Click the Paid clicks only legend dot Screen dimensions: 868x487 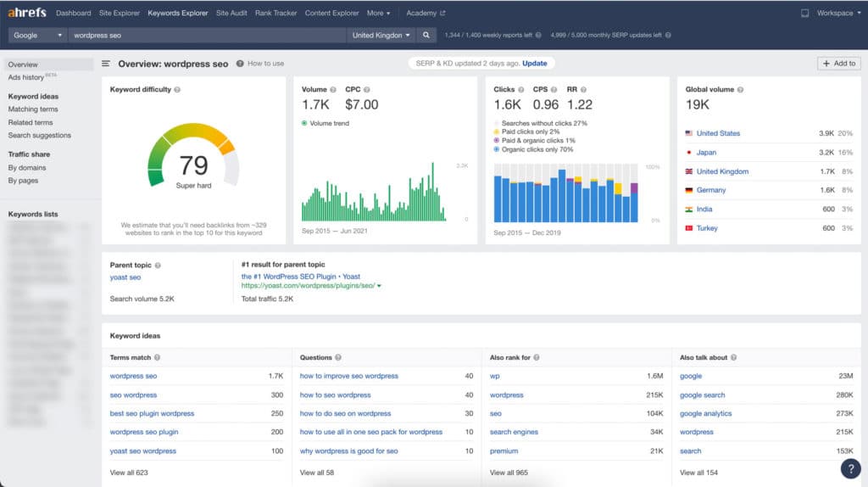497,132
